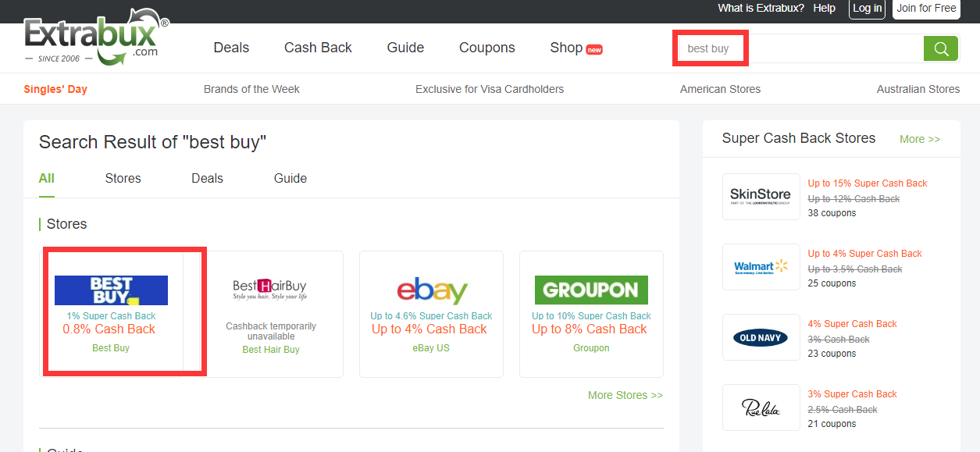980x452 pixels.
Task: Open the Rue La La logo
Action: 761,408
